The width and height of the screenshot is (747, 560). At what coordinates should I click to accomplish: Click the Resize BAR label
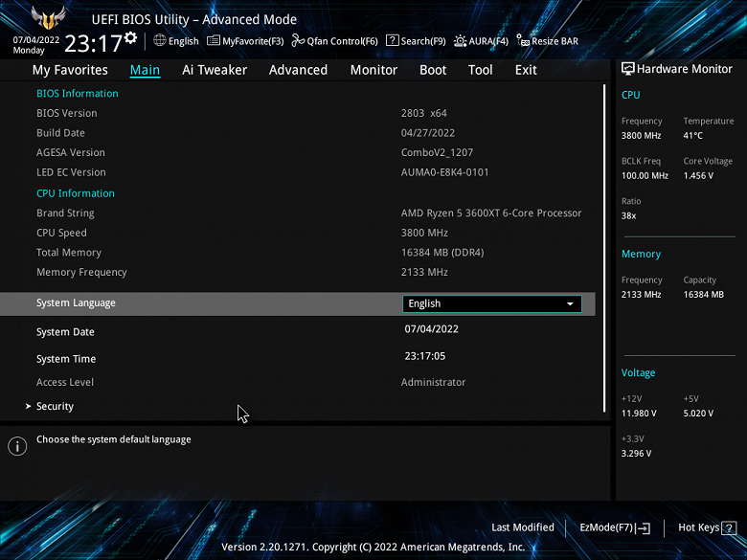[x=555, y=41]
